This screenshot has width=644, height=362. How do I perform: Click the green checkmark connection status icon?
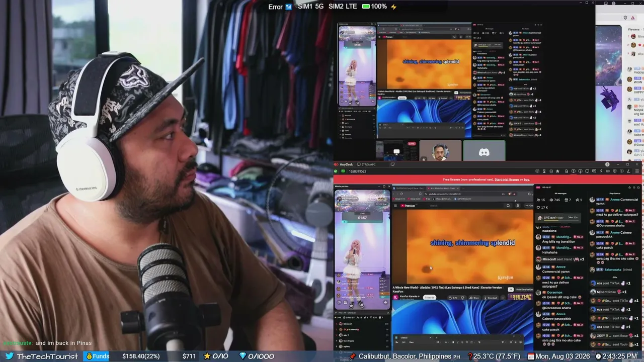[336, 171]
